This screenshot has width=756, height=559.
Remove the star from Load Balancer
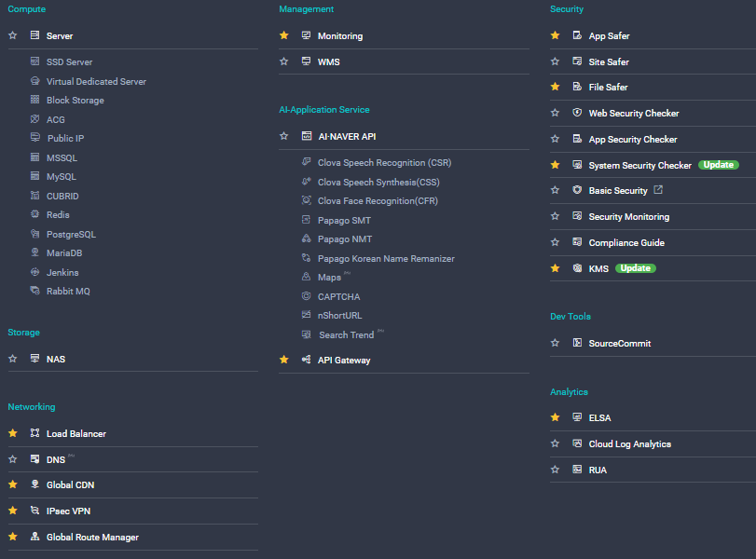pyautogui.click(x=13, y=433)
